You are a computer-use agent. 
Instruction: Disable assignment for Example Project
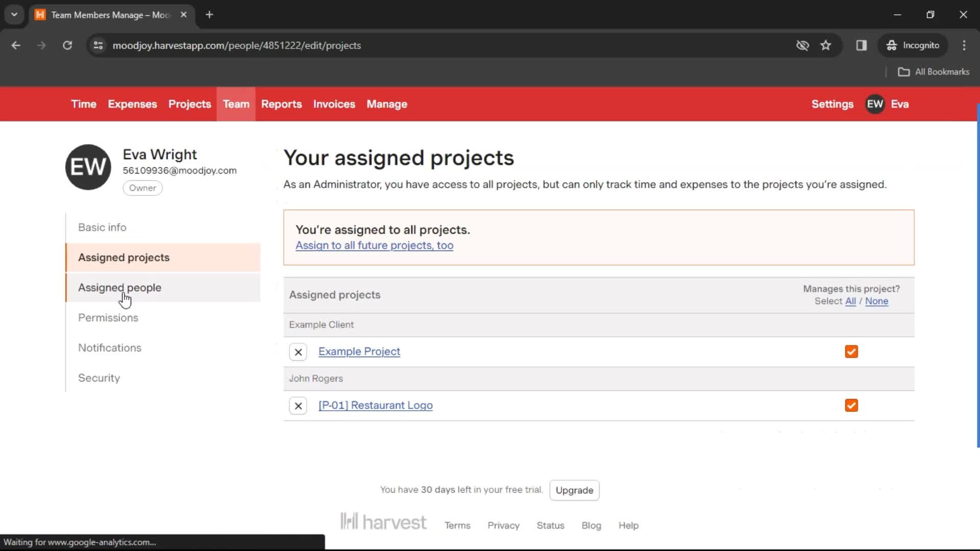[x=298, y=351]
